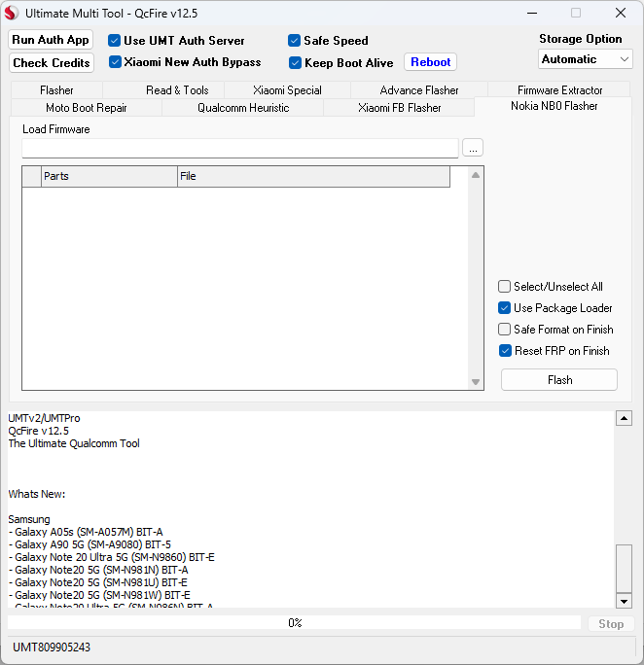This screenshot has width=644, height=665.
Task: Click the Parts column header
Action: pyautogui.click(x=109, y=176)
